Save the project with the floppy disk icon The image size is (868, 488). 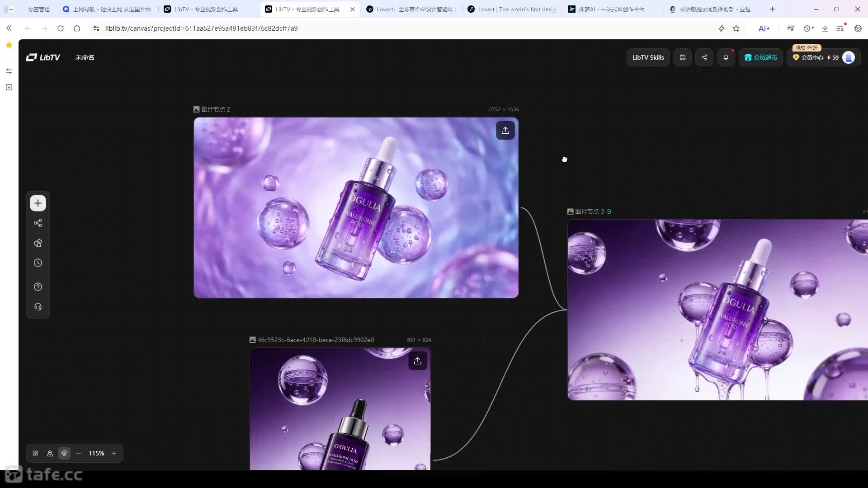pos(683,57)
